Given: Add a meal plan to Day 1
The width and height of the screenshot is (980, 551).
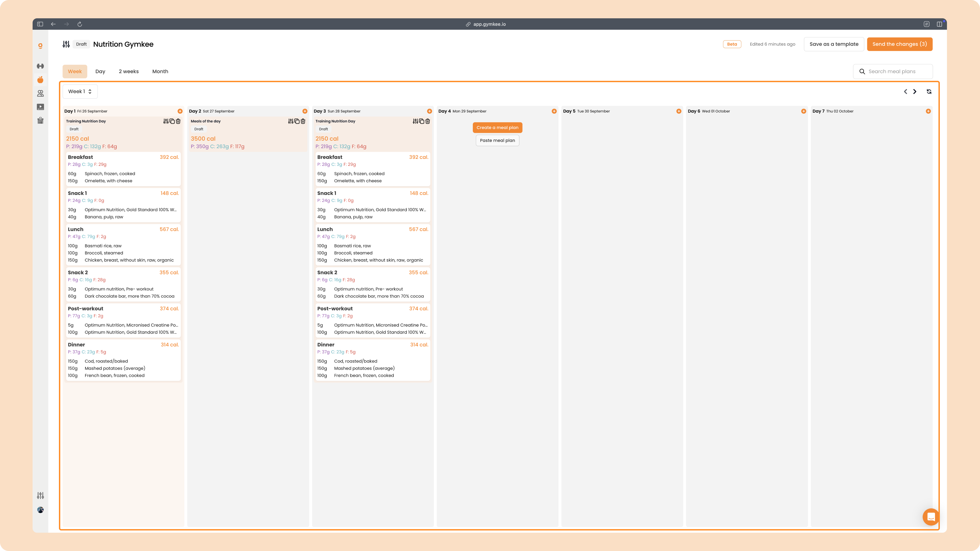Looking at the screenshot, I should pyautogui.click(x=180, y=111).
